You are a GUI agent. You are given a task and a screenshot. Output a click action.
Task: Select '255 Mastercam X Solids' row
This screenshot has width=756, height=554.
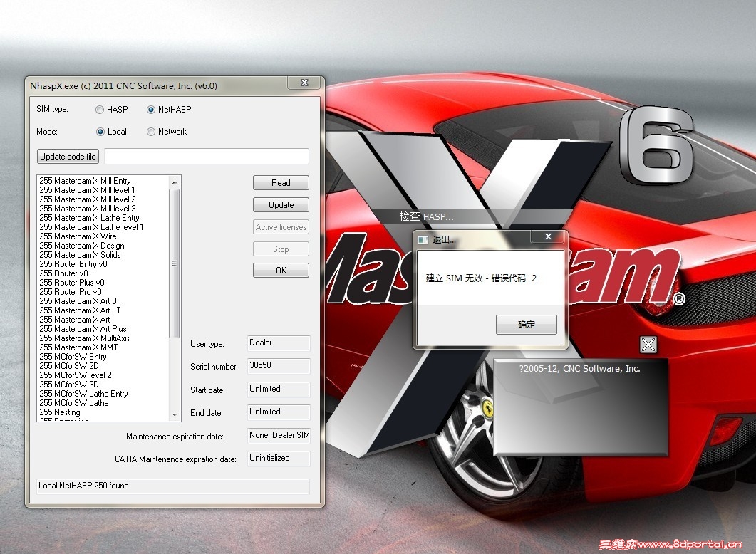pos(103,255)
